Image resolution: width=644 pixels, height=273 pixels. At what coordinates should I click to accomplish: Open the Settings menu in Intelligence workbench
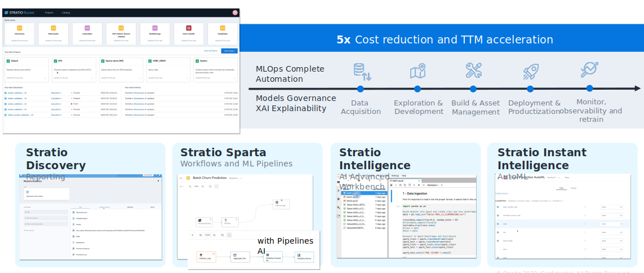click(395, 175)
